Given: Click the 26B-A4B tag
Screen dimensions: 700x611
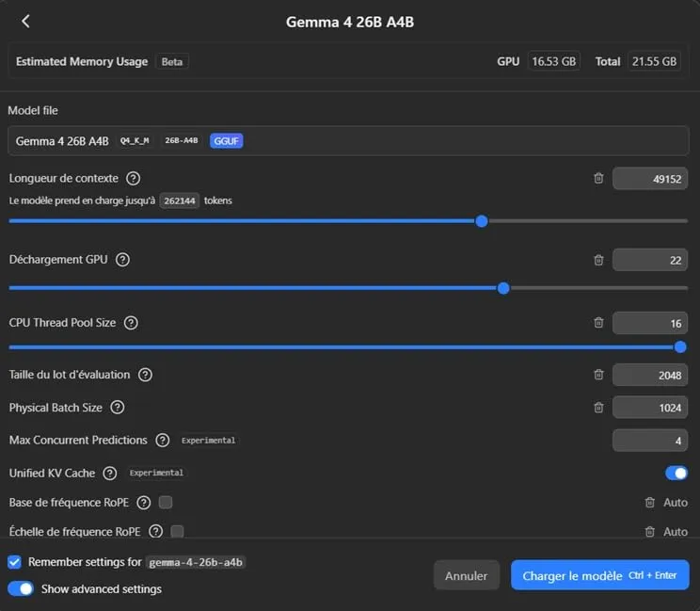Looking at the screenshot, I should tap(182, 140).
